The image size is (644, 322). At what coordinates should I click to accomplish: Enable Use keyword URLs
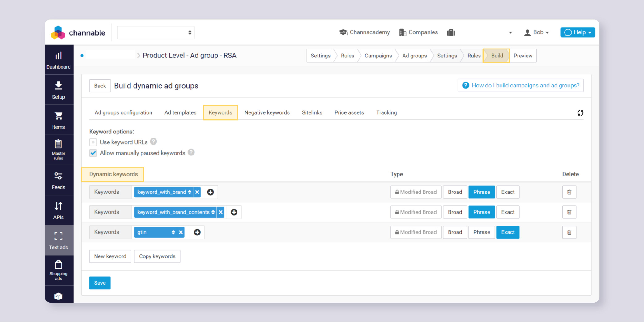(93, 142)
